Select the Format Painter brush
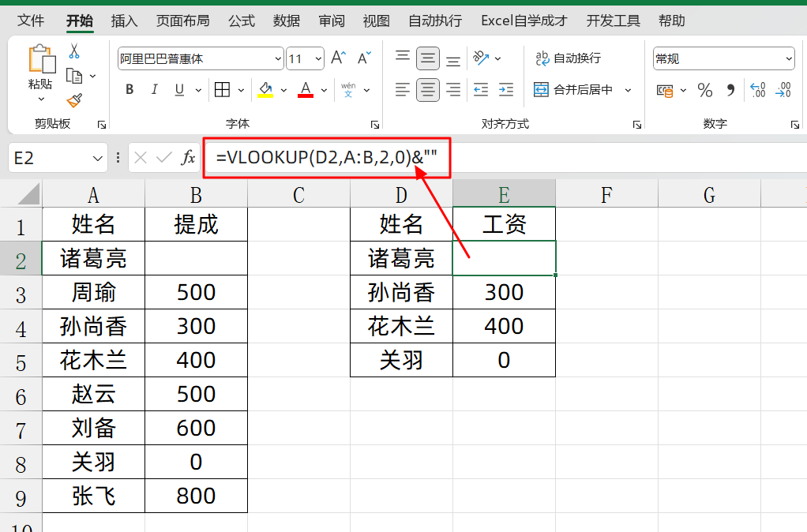 (74, 100)
